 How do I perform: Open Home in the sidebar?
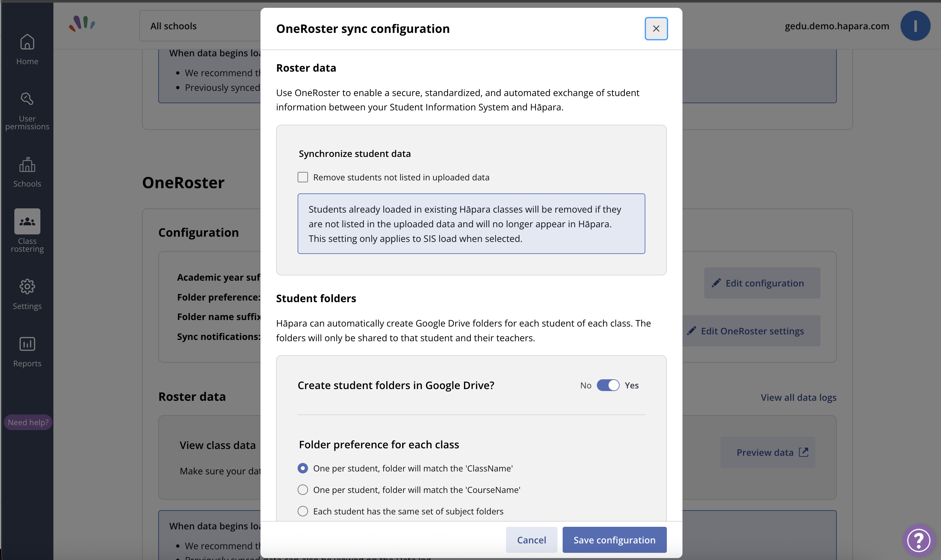pyautogui.click(x=27, y=49)
